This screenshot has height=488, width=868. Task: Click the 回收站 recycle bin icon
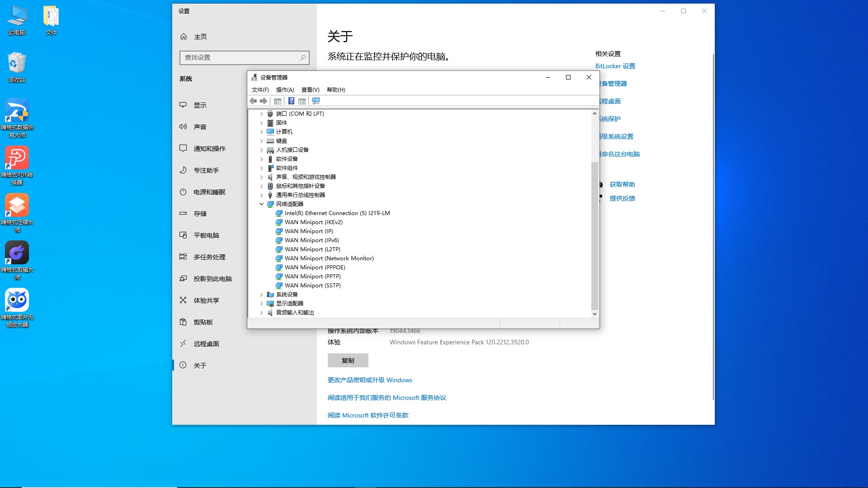click(x=17, y=63)
